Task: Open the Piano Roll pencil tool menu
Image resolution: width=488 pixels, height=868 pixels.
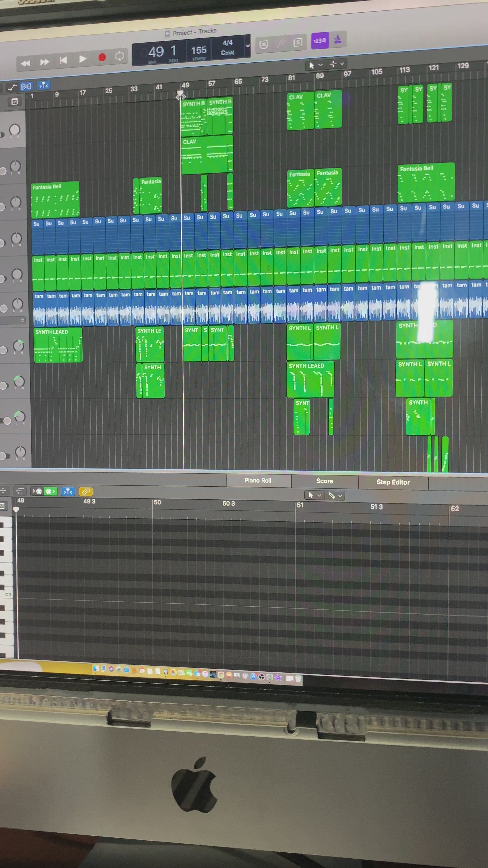Action: tap(335, 495)
